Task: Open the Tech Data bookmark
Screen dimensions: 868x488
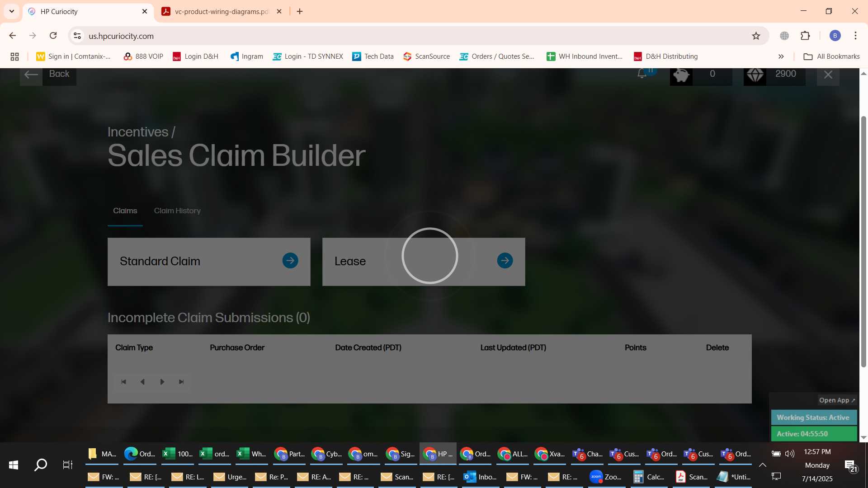Action: [373, 56]
